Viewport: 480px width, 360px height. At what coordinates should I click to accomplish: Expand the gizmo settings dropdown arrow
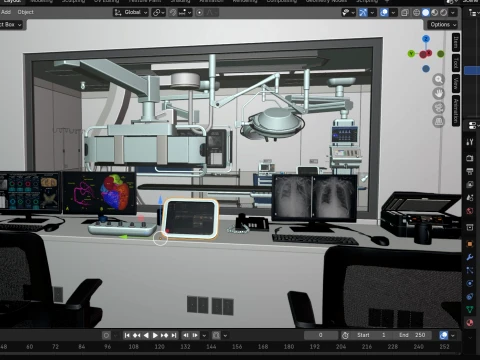[x=372, y=13]
